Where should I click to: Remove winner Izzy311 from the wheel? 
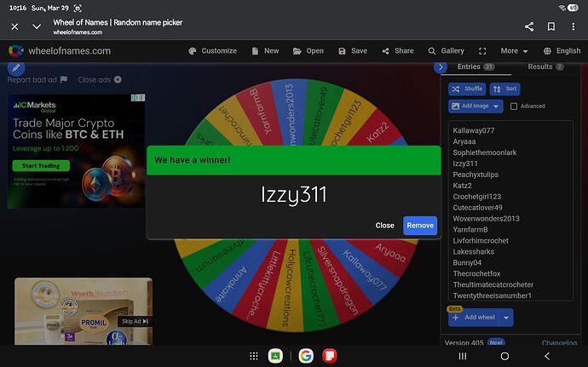tap(419, 226)
